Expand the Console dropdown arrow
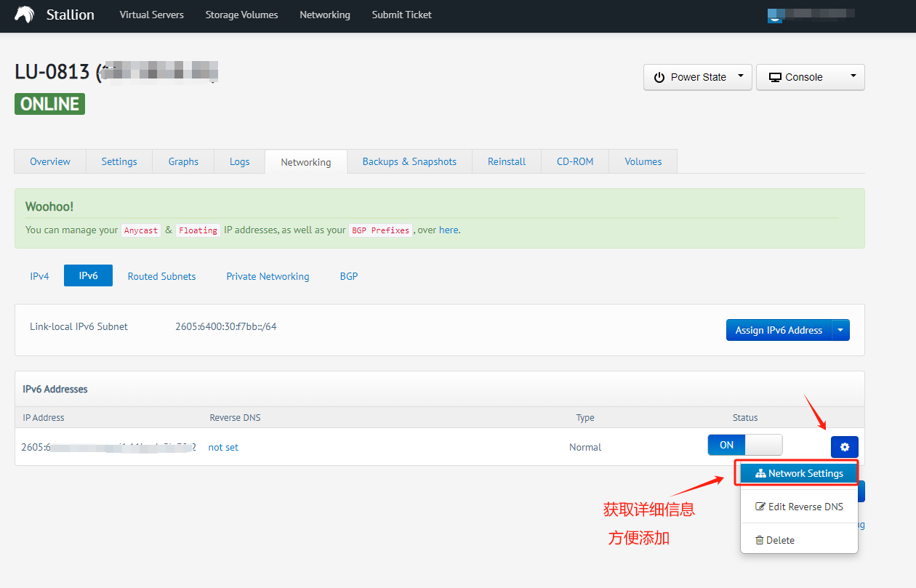This screenshot has height=588, width=916. (x=853, y=76)
